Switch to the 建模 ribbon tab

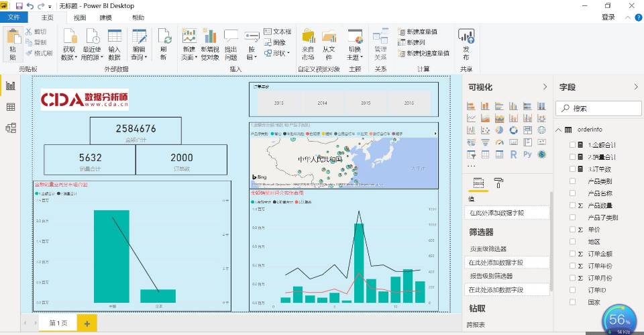click(x=105, y=17)
